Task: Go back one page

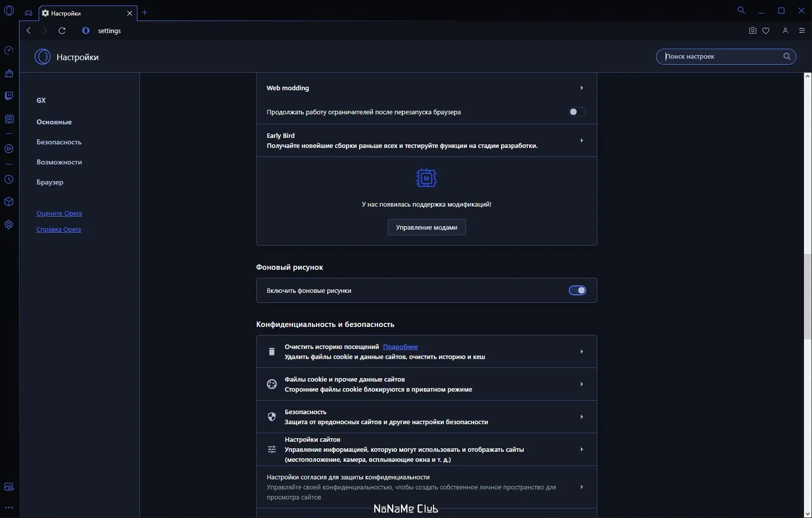Action: [29, 31]
